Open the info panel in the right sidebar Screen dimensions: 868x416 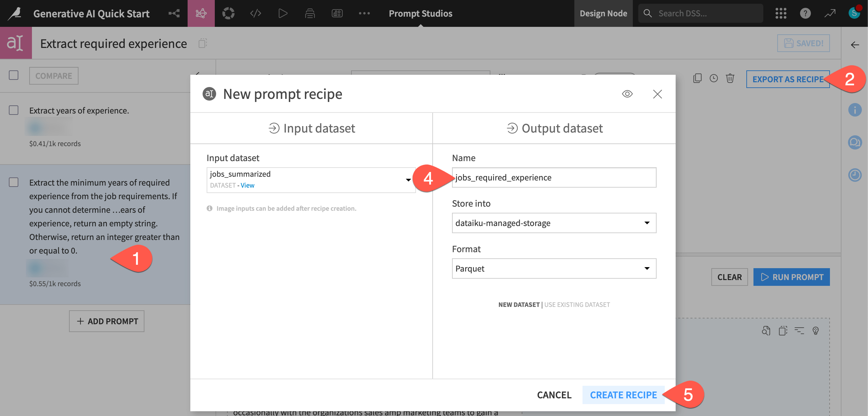pyautogui.click(x=855, y=109)
